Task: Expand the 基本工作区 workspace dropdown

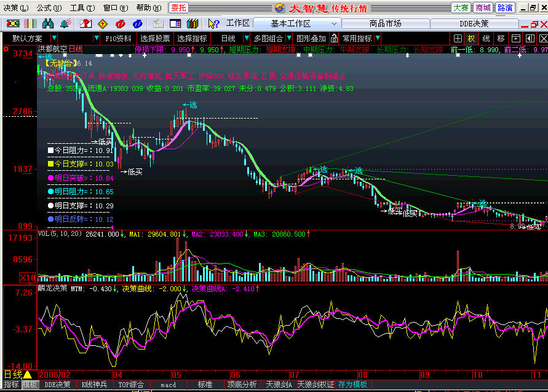Action: click(x=334, y=24)
